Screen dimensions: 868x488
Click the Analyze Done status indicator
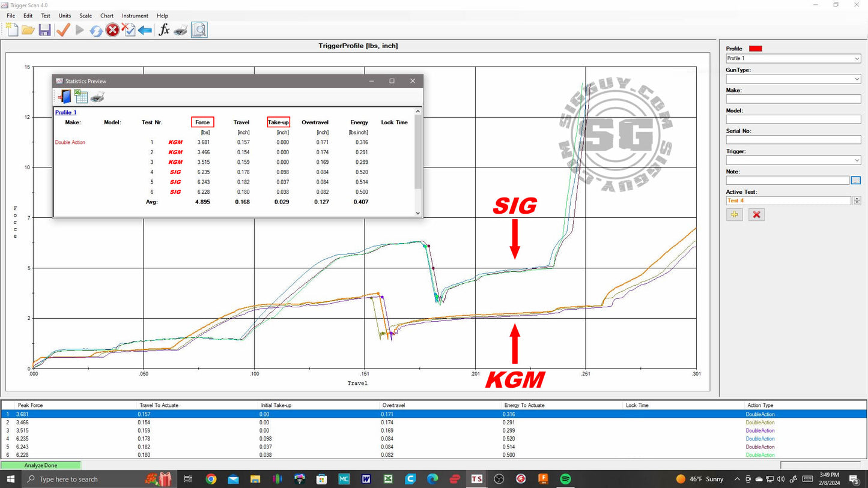40,465
